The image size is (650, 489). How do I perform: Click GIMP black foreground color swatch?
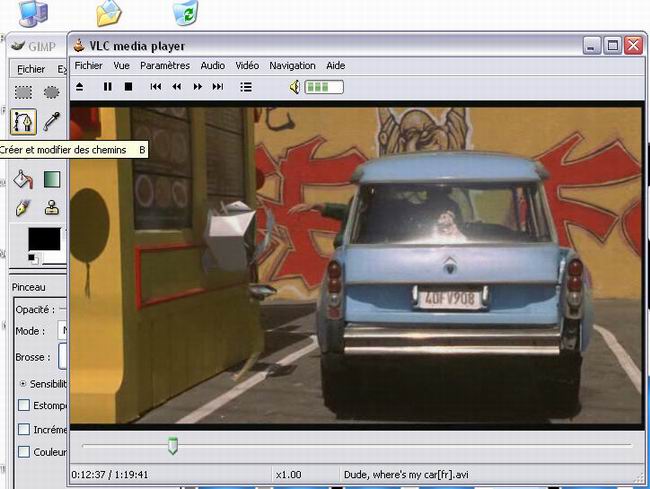point(44,239)
